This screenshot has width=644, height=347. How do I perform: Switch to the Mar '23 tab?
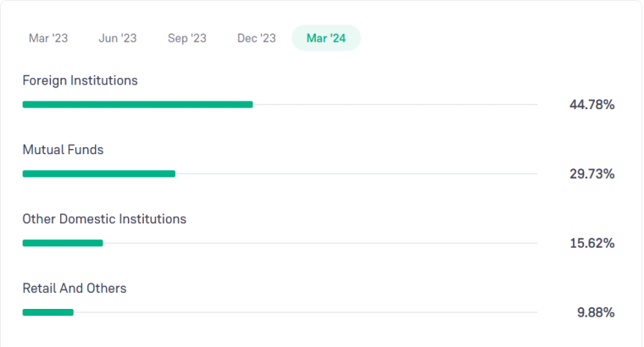coord(48,38)
